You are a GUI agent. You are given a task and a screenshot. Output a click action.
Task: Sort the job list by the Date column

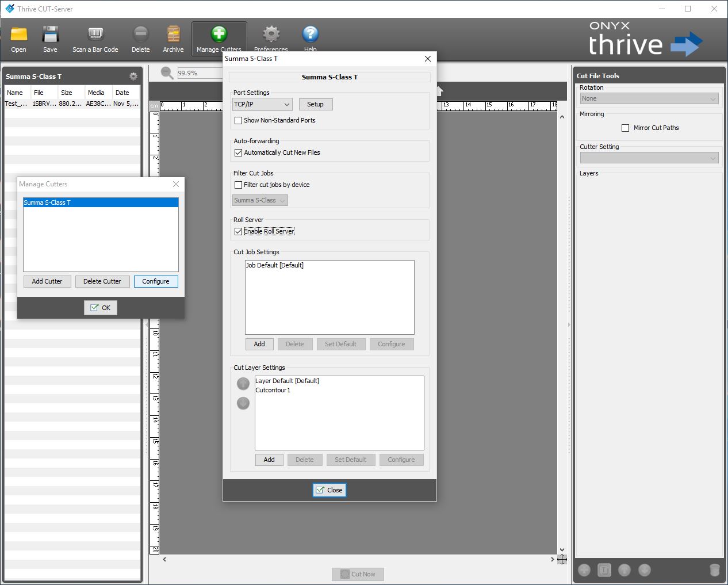[126, 93]
